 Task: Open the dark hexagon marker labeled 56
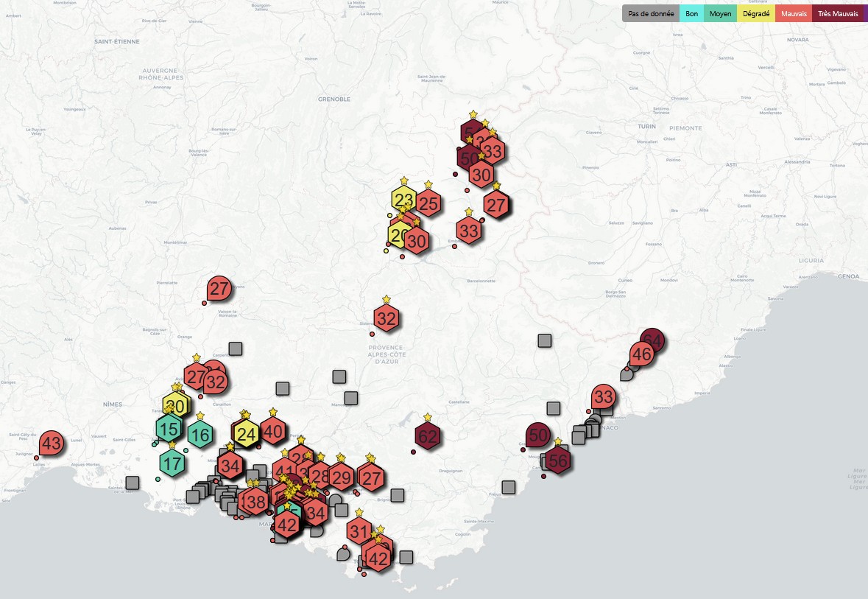click(x=558, y=460)
